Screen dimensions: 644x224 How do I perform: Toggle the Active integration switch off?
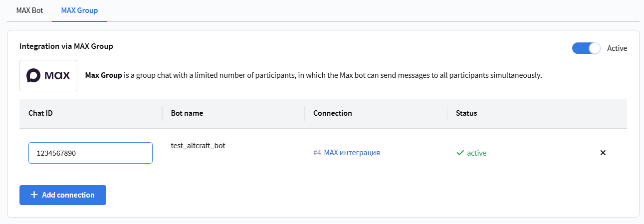(586, 48)
